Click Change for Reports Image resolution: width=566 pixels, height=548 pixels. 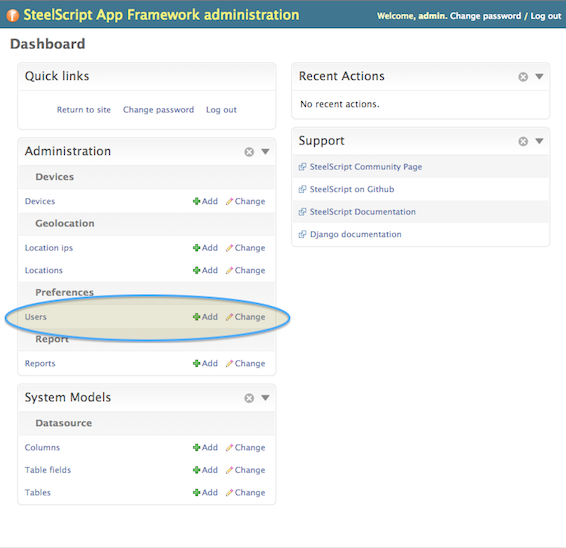[245, 363]
